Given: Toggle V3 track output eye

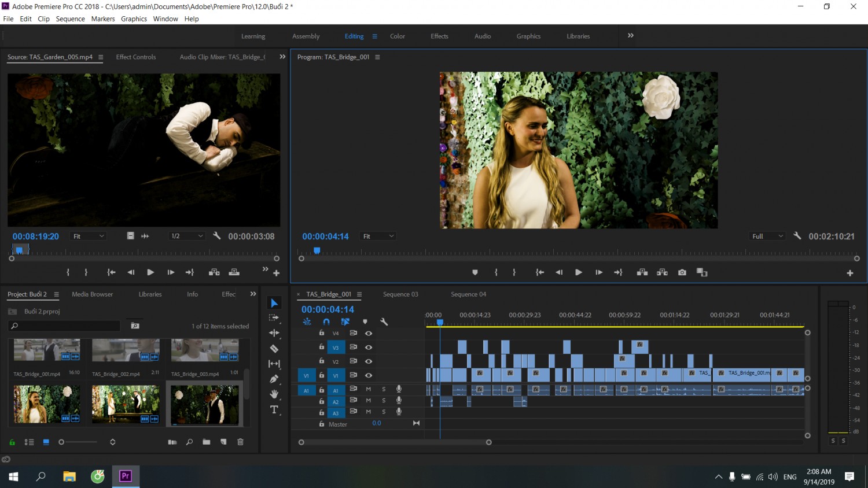Looking at the screenshot, I should [x=369, y=347].
